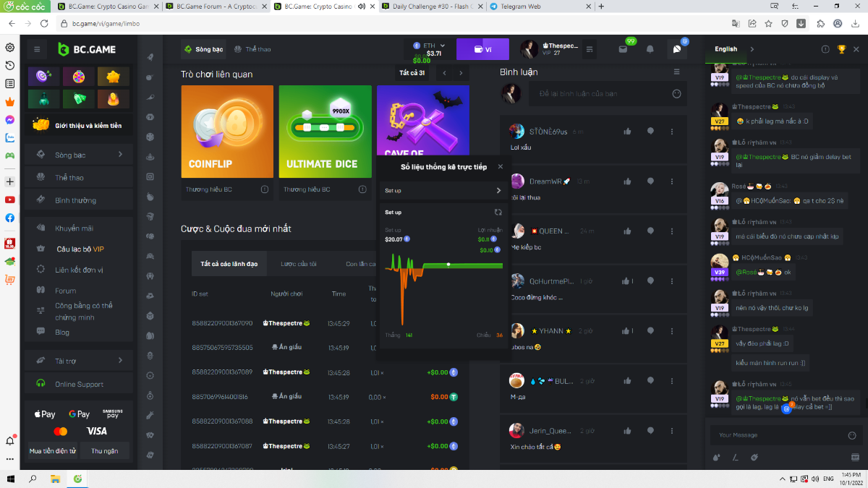Like STÖNÈ69us's comment with thumbs up
The height and width of the screenshot is (488, 868).
(x=627, y=131)
